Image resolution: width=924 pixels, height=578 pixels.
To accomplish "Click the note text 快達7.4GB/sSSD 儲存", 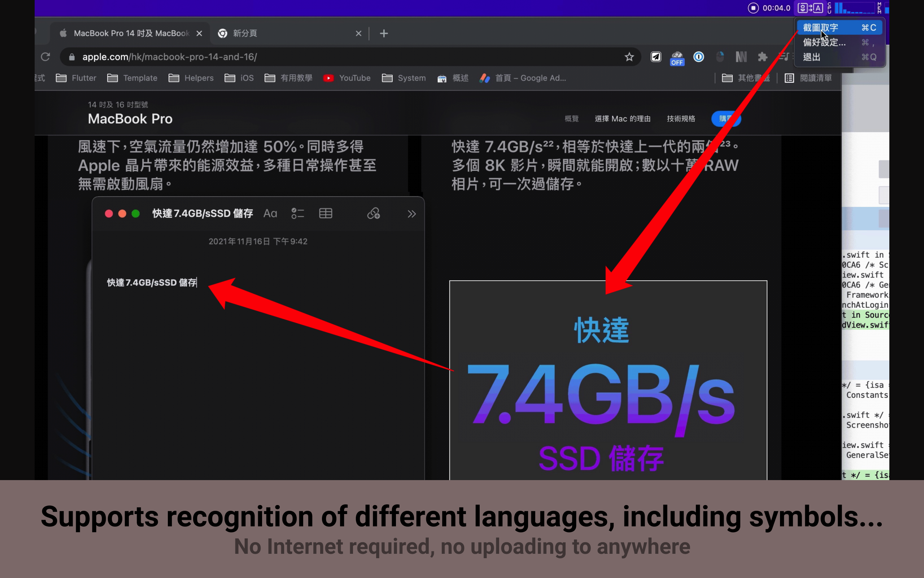I will tap(152, 282).
